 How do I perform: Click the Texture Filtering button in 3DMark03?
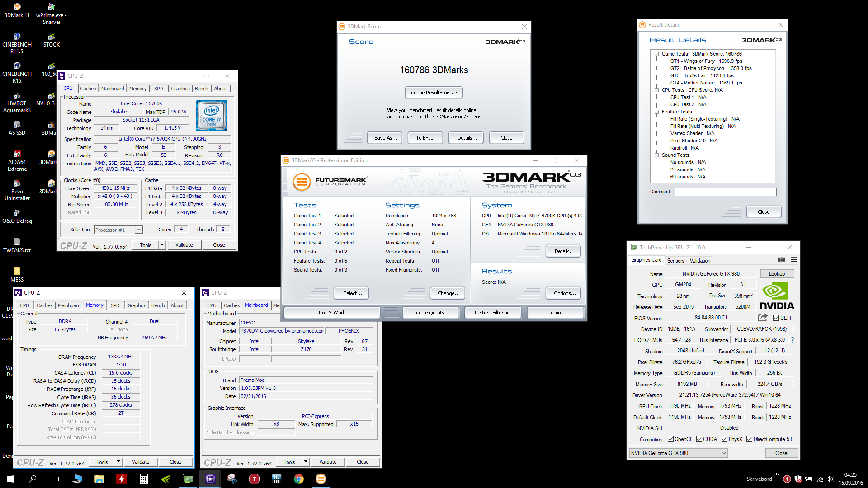coord(494,313)
